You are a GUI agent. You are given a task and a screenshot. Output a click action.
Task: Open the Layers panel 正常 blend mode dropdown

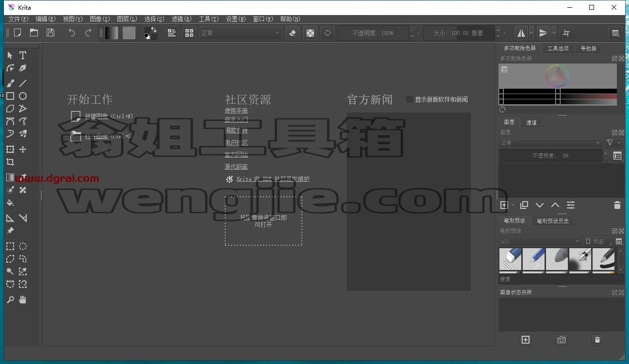point(551,143)
